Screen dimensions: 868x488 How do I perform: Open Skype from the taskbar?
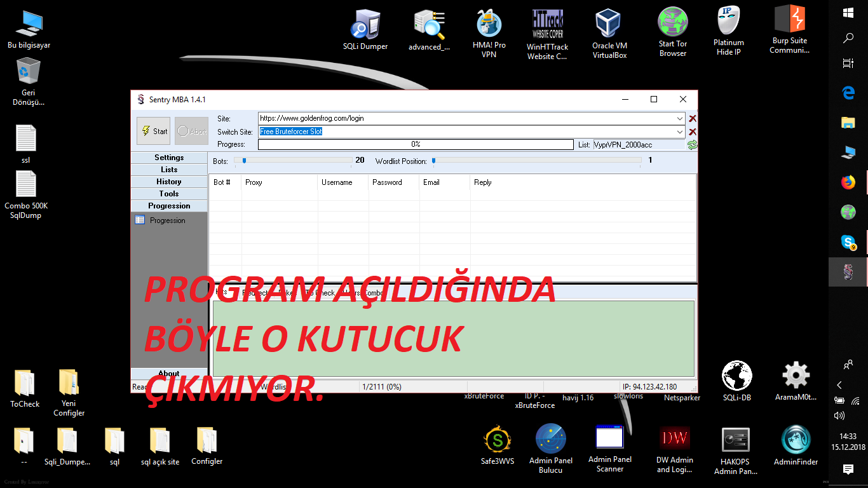pyautogui.click(x=848, y=241)
